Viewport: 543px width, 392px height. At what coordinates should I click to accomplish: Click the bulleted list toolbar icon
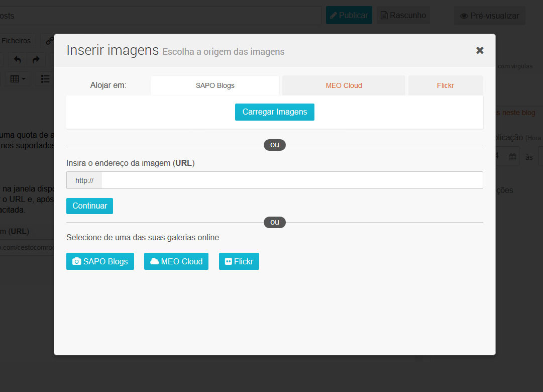click(x=45, y=79)
